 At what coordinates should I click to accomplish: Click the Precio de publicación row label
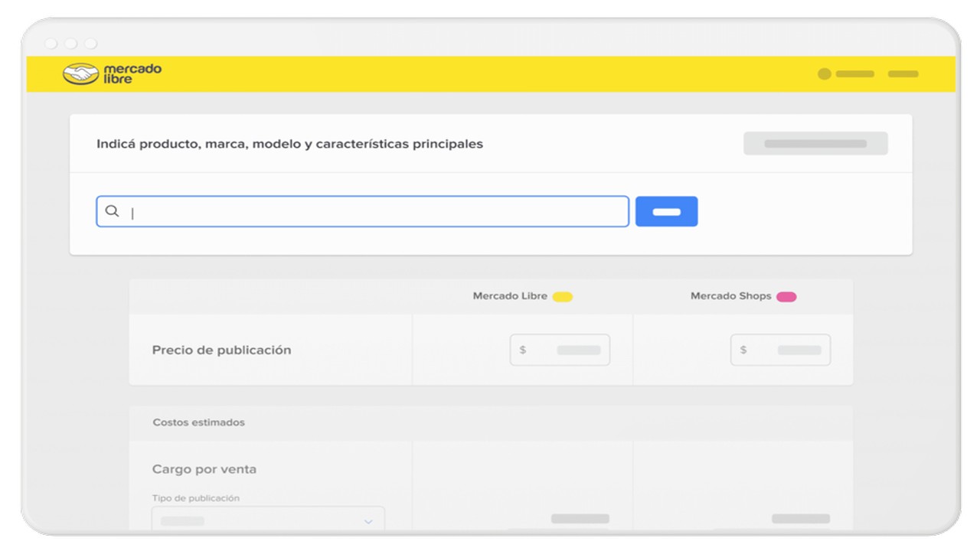click(221, 350)
